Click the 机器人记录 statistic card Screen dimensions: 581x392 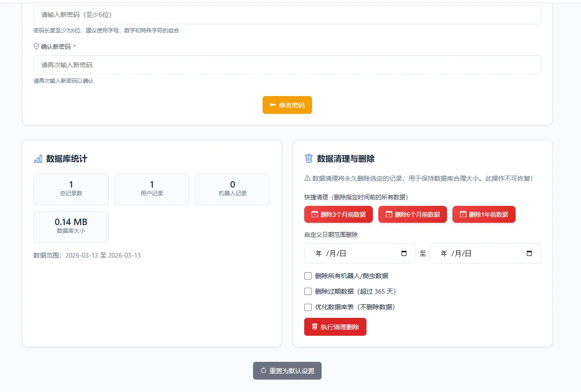232,189
